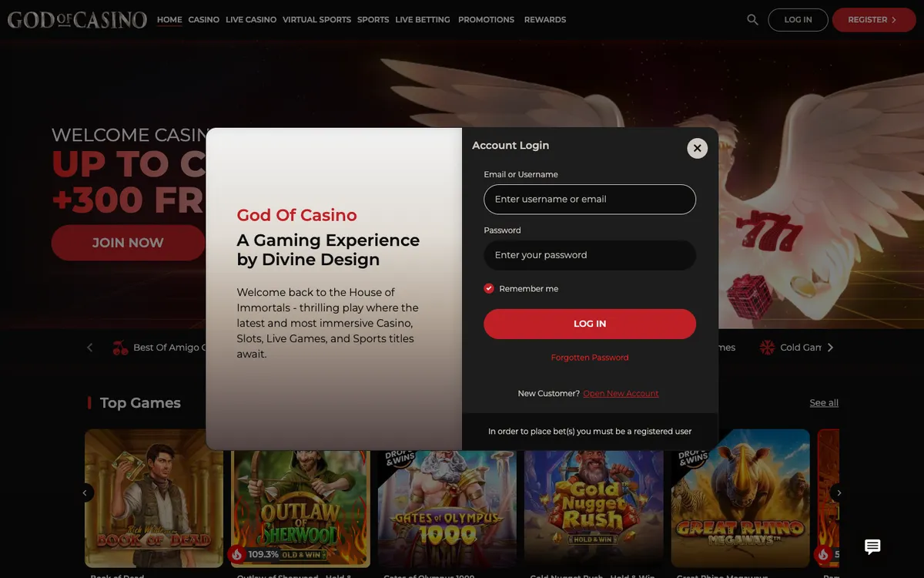
Task: Select the Cold Games category
Action: pos(791,348)
